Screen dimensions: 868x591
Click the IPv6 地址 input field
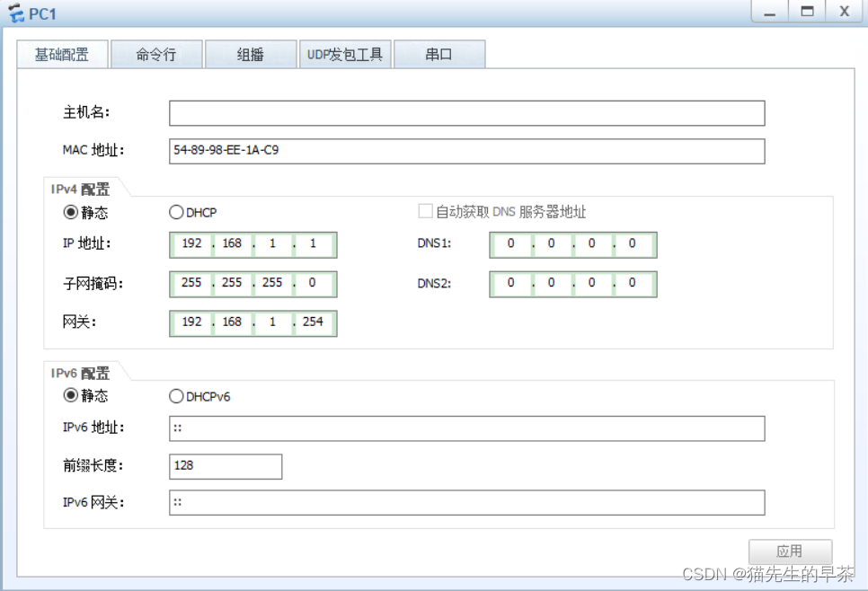click(466, 428)
